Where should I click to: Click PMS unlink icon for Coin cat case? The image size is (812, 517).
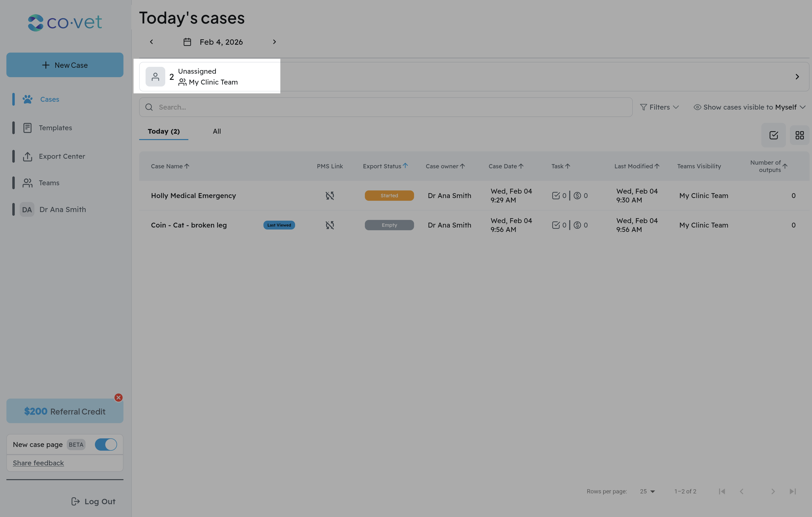[x=330, y=225]
